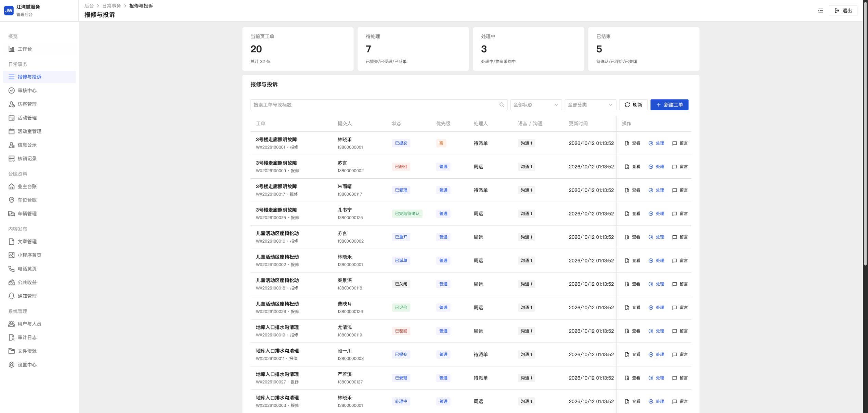The image size is (868, 413).
Task: Expand the 全部状态 dropdown
Action: (536, 105)
